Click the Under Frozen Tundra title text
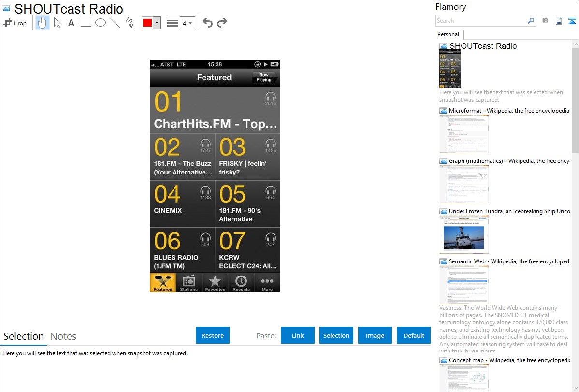This screenshot has width=579, height=392. coord(509,211)
